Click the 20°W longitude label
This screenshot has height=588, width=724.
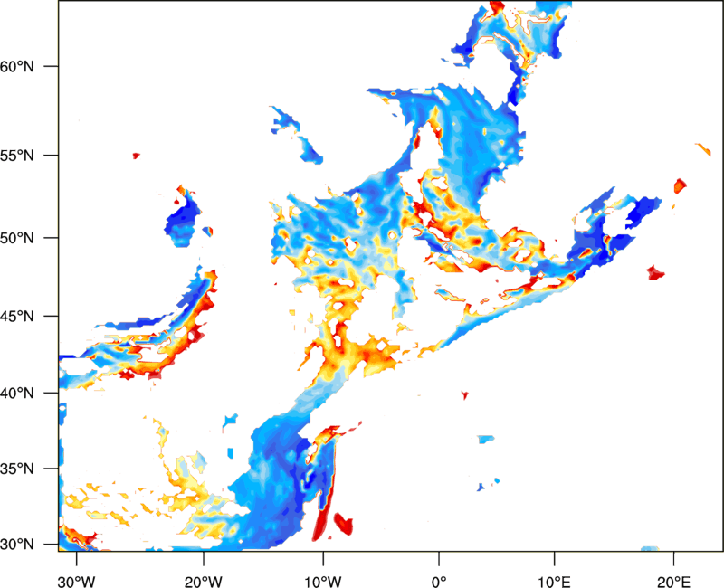(x=203, y=582)
